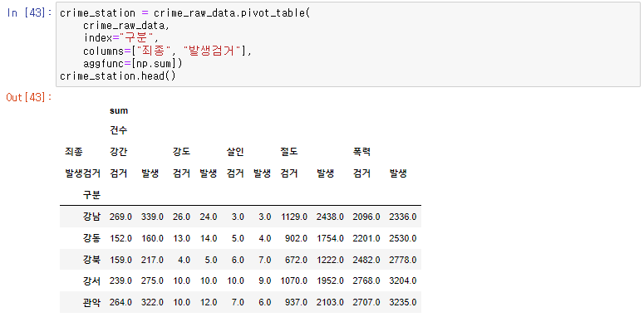This screenshot has height=317, width=644.
Task: Click the cell value 2530.0
Action: (x=402, y=238)
